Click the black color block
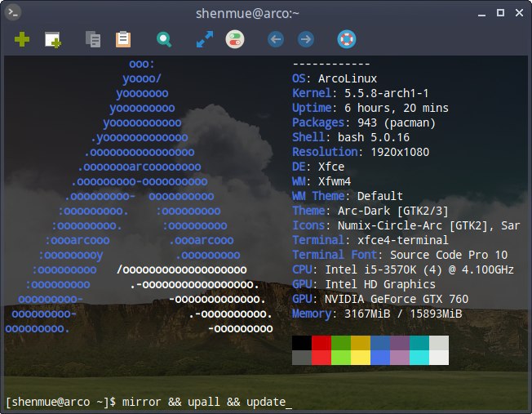The width and height of the screenshot is (532, 414). pos(302,343)
